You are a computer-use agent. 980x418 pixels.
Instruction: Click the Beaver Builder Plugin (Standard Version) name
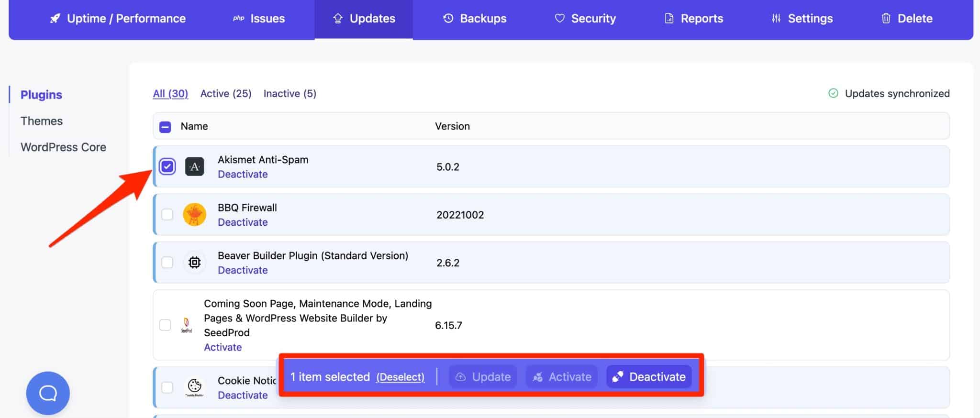coord(313,255)
